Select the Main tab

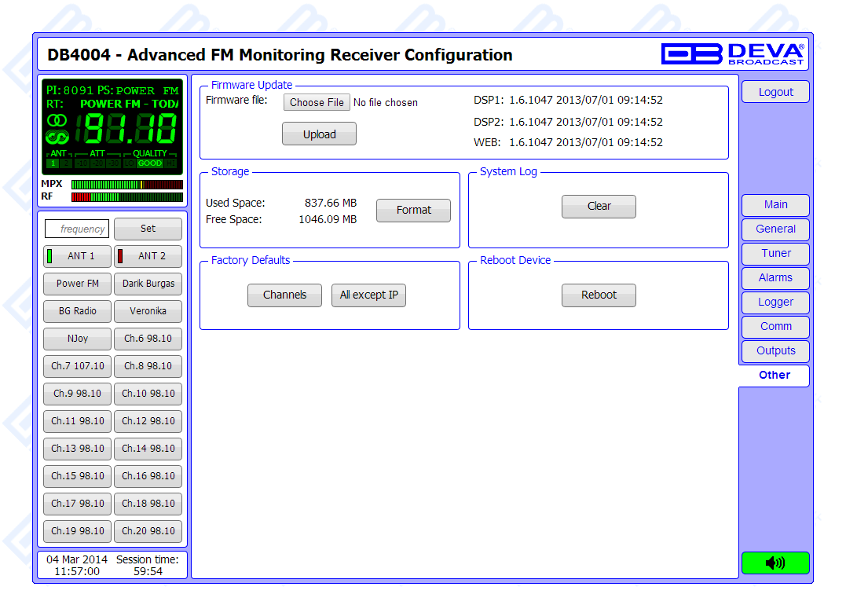click(x=775, y=204)
